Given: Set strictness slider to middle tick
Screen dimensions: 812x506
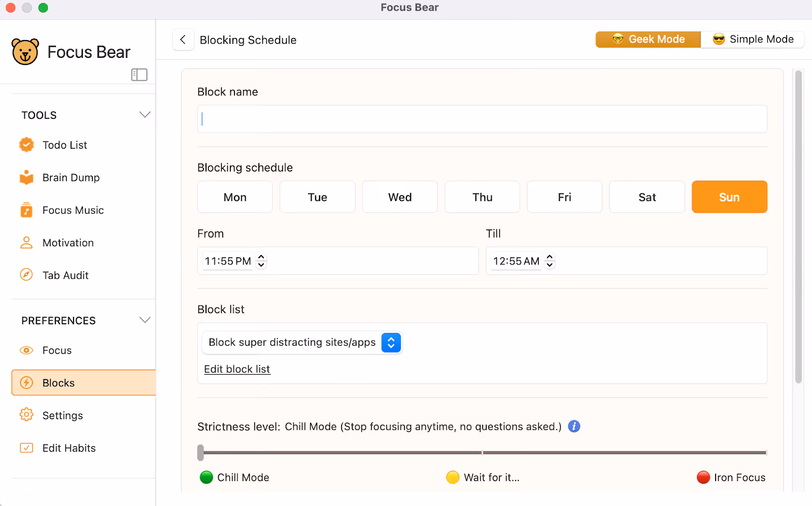Looking at the screenshot, I should [482, 452].
